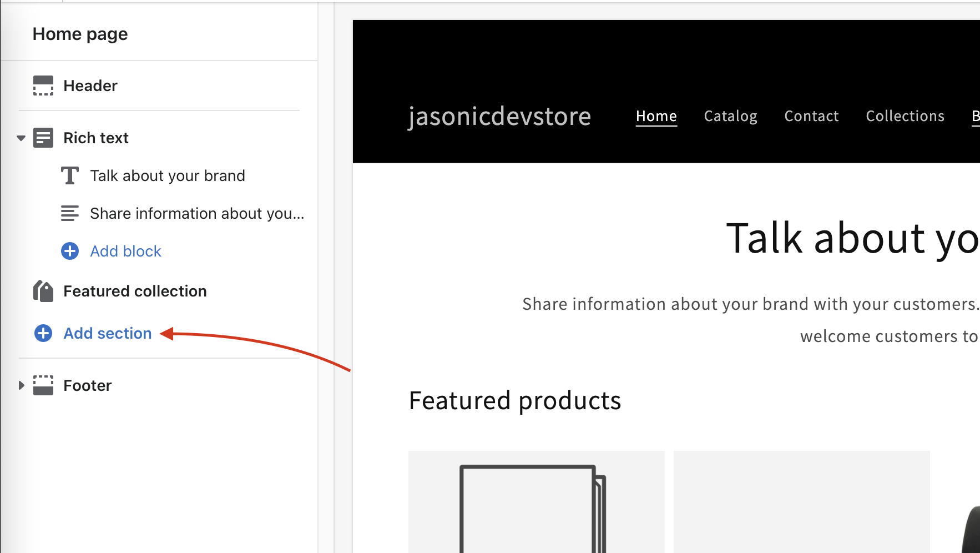Expand the Footer section

tap(21, 385)
